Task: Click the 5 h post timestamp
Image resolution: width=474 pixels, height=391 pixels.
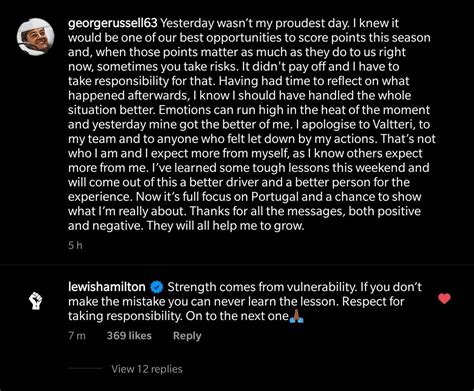Action: (75, 246)
